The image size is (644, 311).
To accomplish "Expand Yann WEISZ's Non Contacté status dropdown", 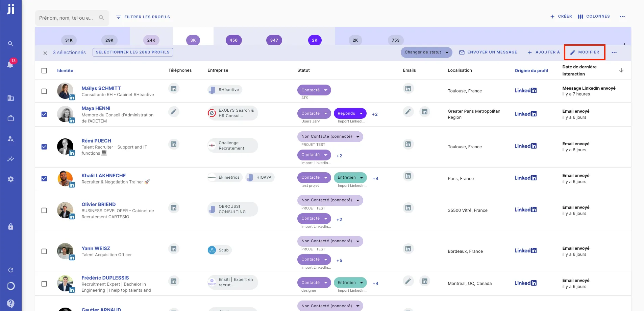I will coord(357,241).
